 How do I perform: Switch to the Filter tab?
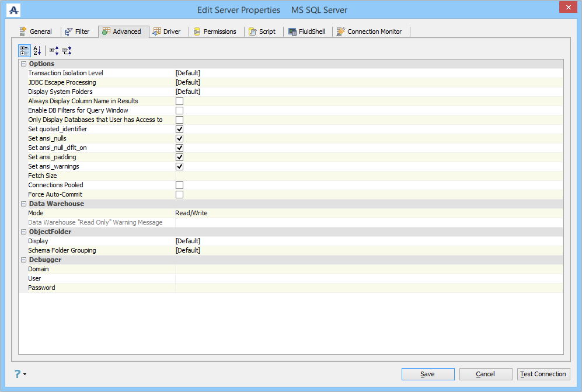point(77,32)
